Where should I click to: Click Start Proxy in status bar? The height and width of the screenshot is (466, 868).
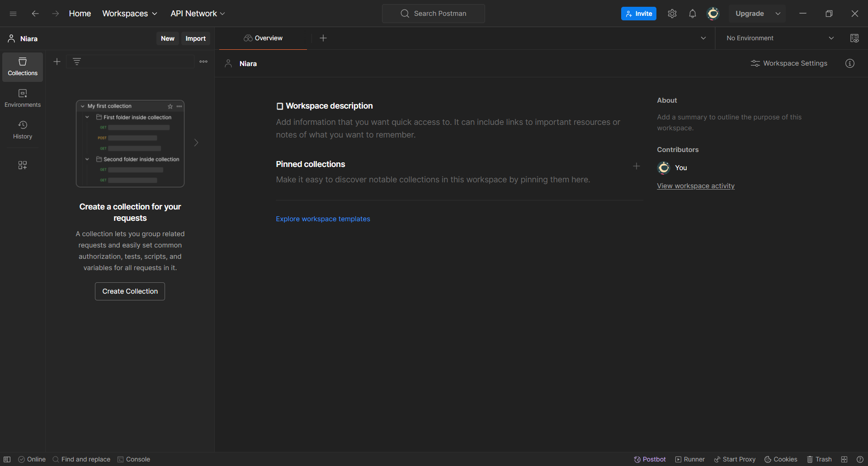[735, 459]
